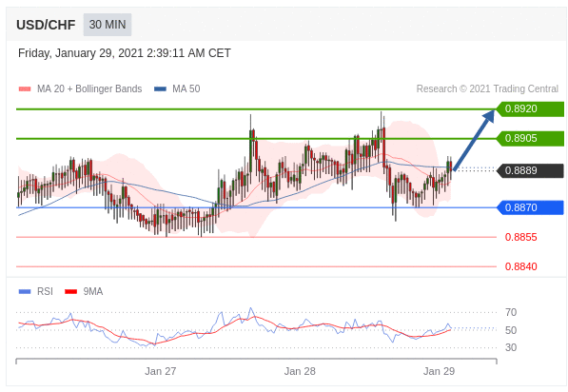Viewport: 568px width, 392px height.
Task: Click the RSI 70 level label
Action: (x=511, y=312)
